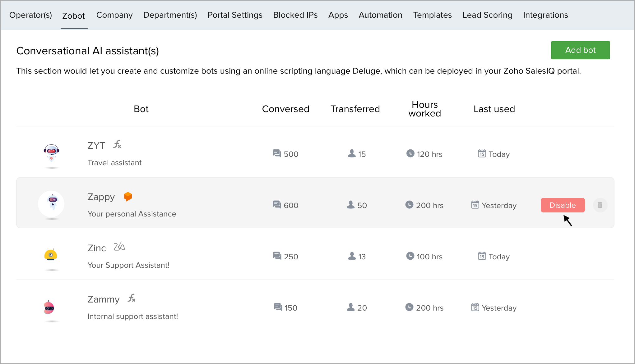The image size is (635, 364).
Task: Disable the Zappy bot
Action: 562,205
